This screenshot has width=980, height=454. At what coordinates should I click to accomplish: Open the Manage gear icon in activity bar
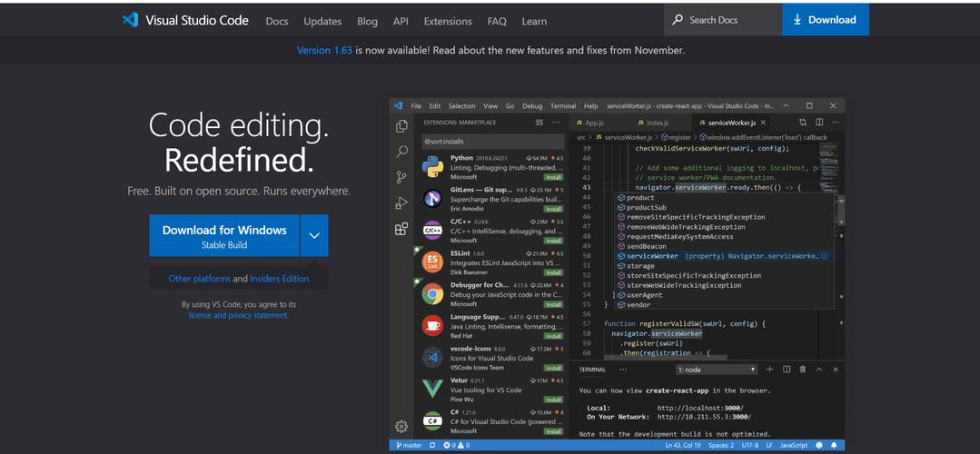(401, 427)
